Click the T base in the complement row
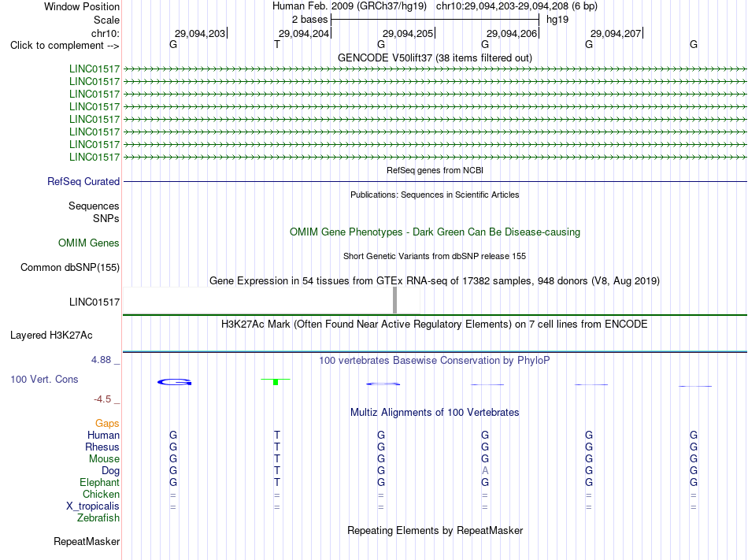Image resolution: width=748 pixels, height=560 pixels. (277, 44)
